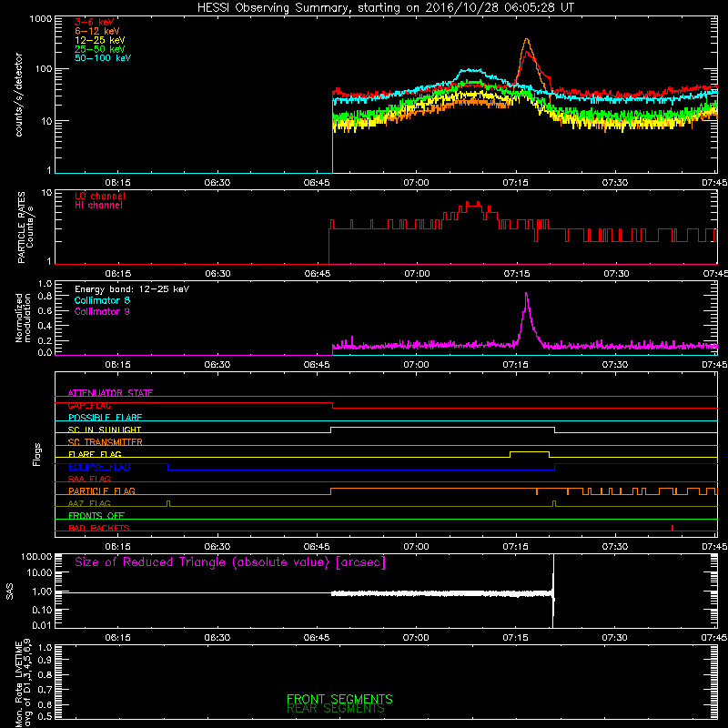Click the 100.00 y-axis value on SAS plot
Screen dimensions: 728x728
point(36,557)
